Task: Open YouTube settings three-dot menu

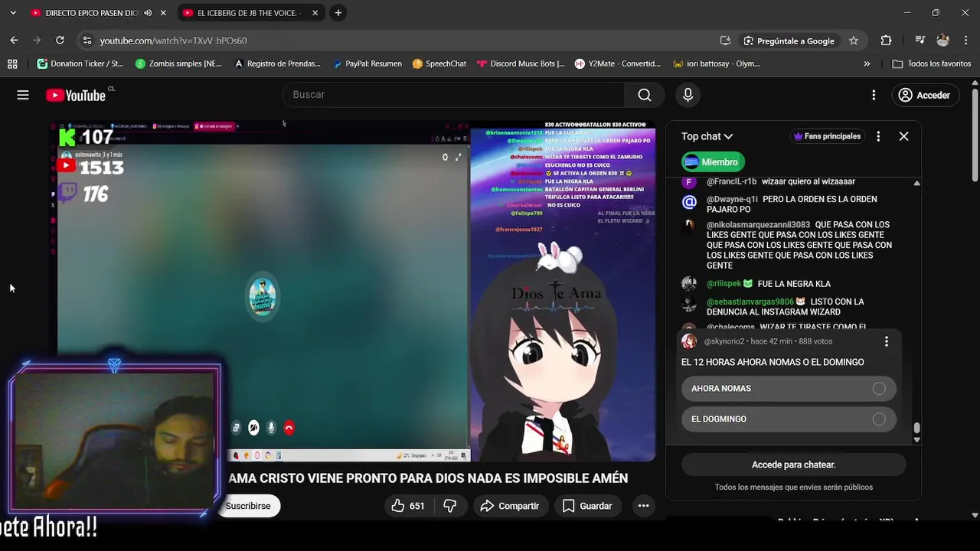Action: click(874, 95)
